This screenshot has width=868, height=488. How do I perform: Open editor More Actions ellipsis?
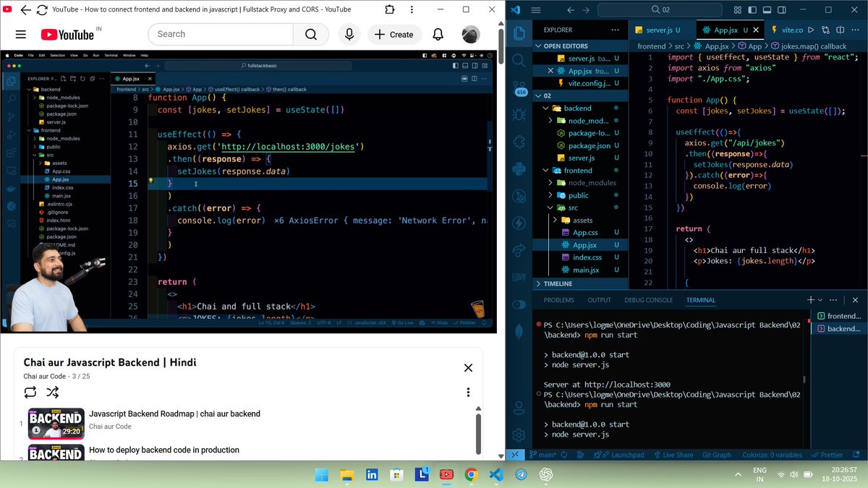coord(856,30)
